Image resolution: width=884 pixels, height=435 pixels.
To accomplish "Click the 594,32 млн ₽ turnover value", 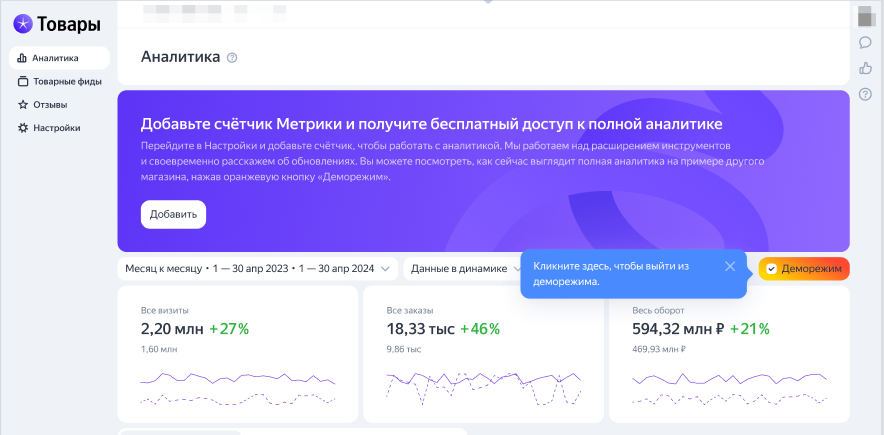I will pyautogui.click(x=678, y=329).
